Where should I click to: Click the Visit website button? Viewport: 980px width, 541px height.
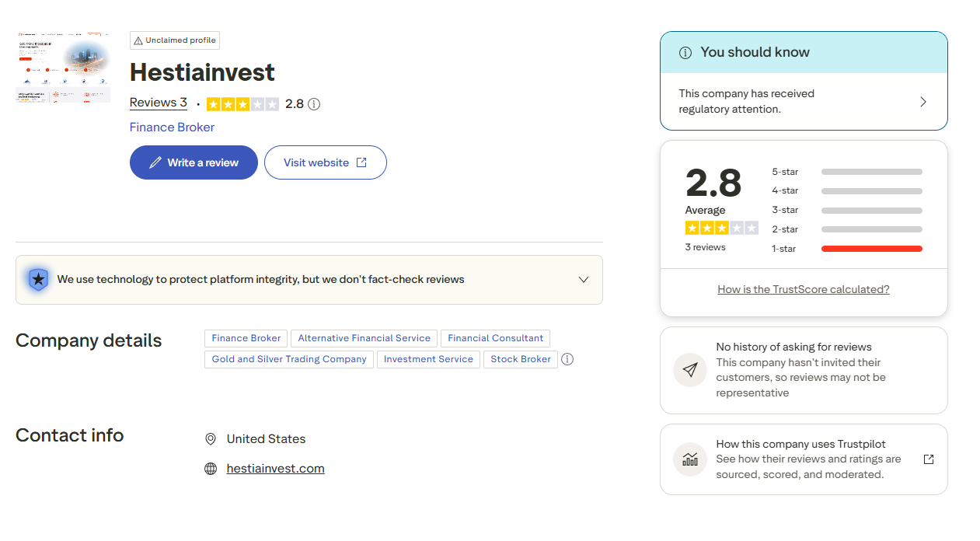click(326, 162)
